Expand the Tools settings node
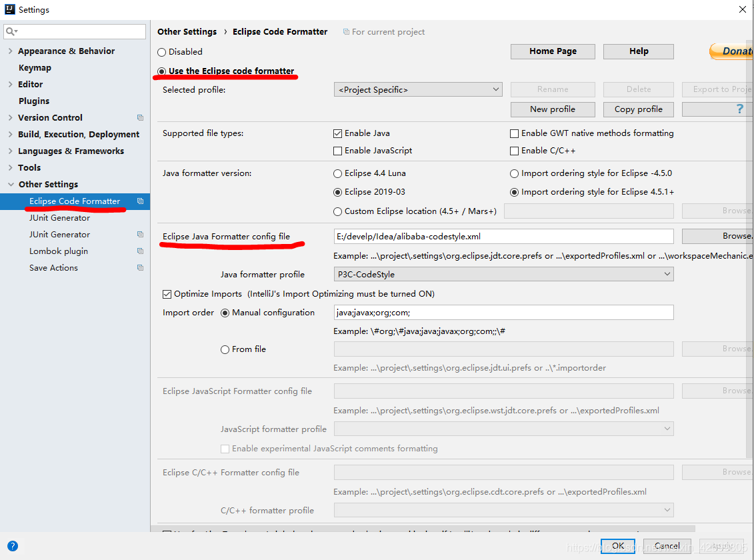 point(11,168)
